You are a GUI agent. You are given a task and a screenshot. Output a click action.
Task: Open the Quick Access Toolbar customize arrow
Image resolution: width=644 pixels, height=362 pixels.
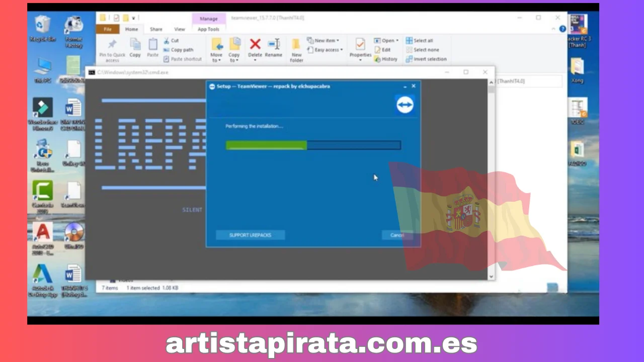134,18
